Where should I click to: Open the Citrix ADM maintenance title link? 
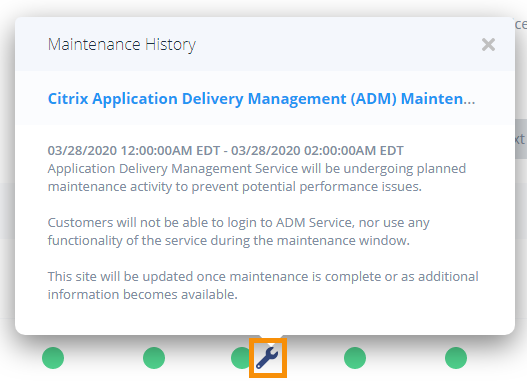tap(261, 99)
